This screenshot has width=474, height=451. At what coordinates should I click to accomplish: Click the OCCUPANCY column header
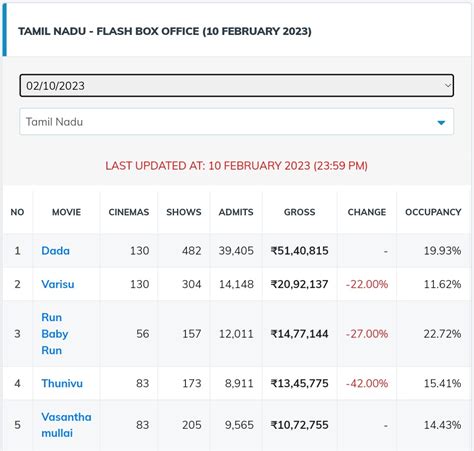pyautogui.click(x=433, y=212)
